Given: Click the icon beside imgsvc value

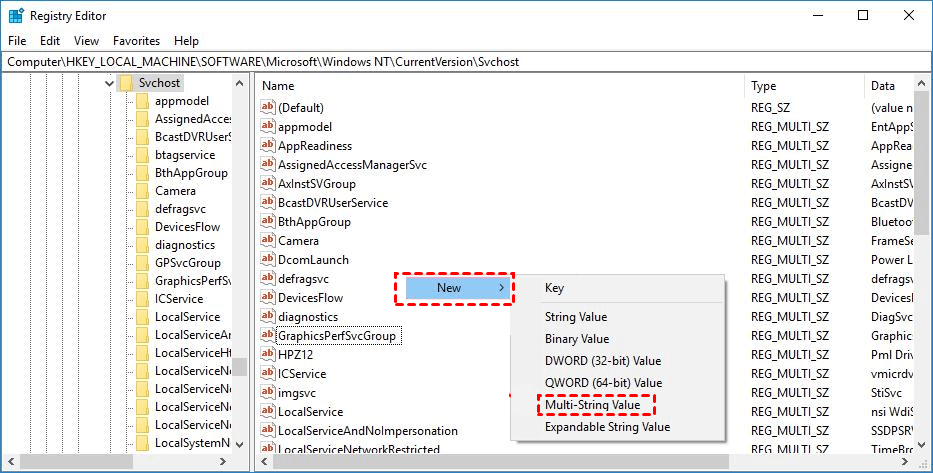Looking at the screenshot, I should coord(267,392).
